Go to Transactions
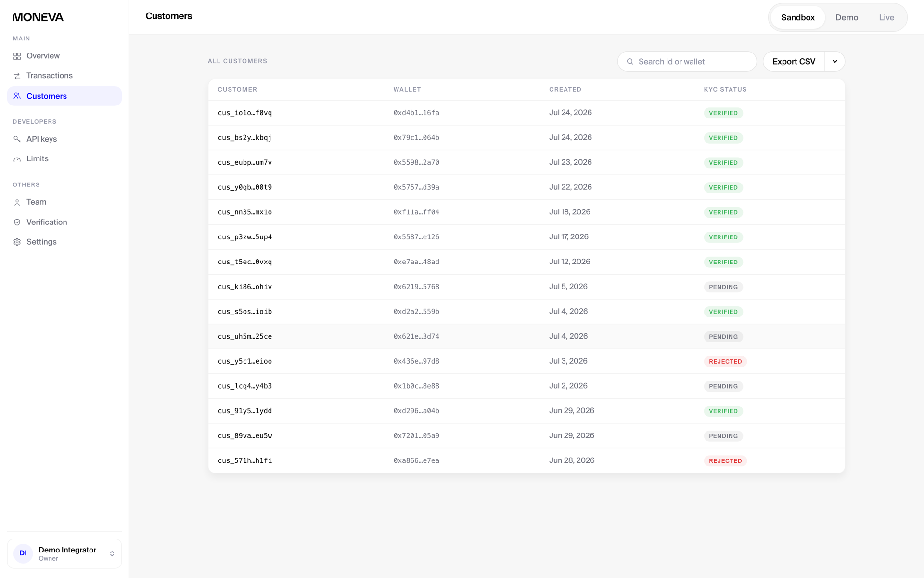The width and height of the screenshot is (924, 578). click(64, 76)
